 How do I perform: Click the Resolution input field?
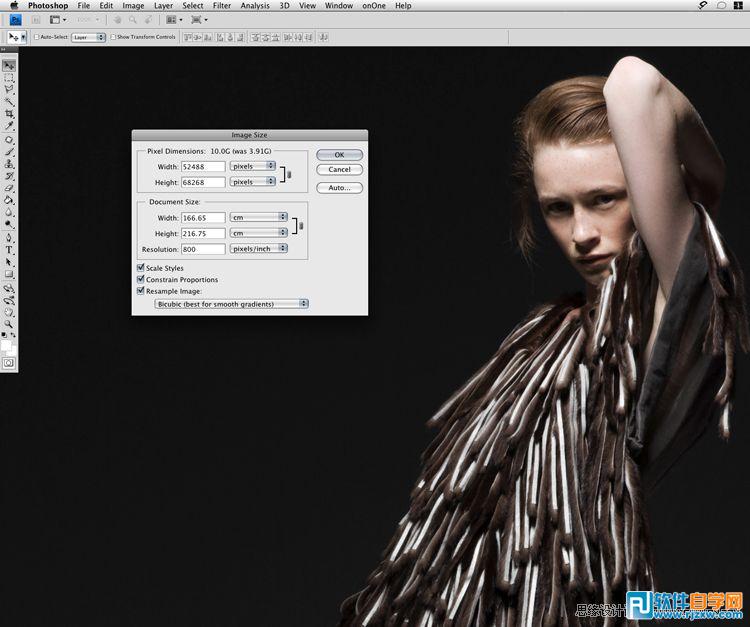(203, 248)
